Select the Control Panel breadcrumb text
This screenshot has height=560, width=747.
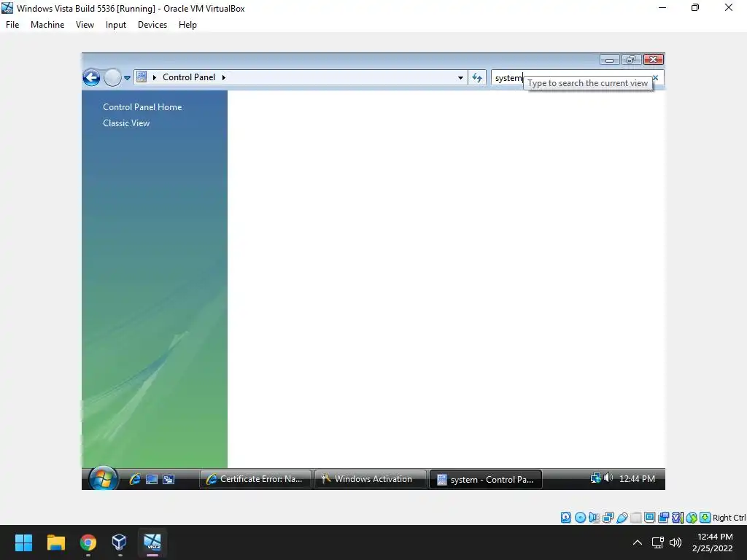tap(189, 77)
